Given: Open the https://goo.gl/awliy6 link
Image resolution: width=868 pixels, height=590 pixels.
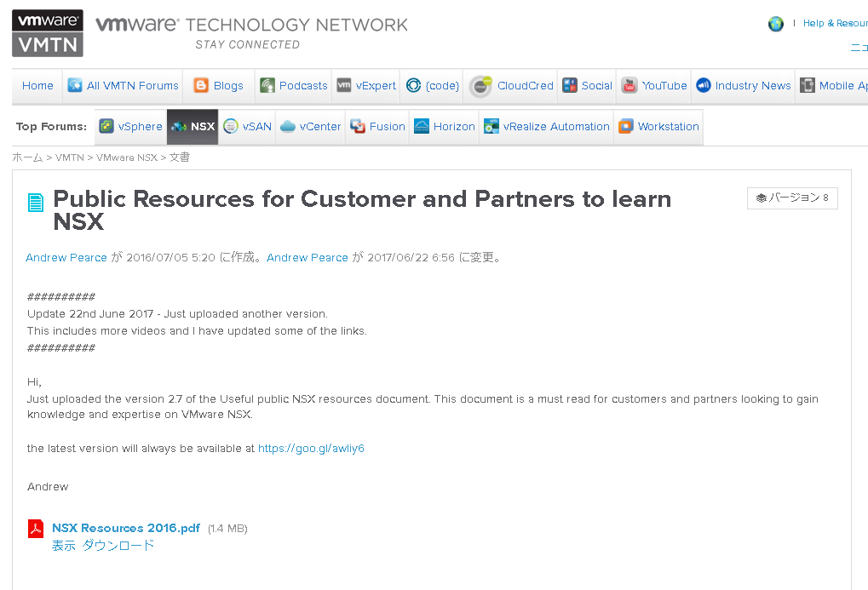Looking at the screenshot, I should click(x=311, y=449).
